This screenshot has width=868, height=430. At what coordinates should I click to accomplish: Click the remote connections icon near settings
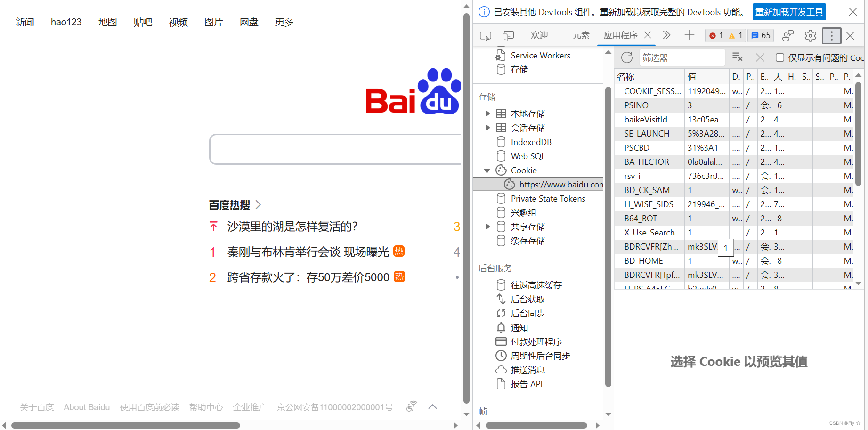(x=788, y=35)
